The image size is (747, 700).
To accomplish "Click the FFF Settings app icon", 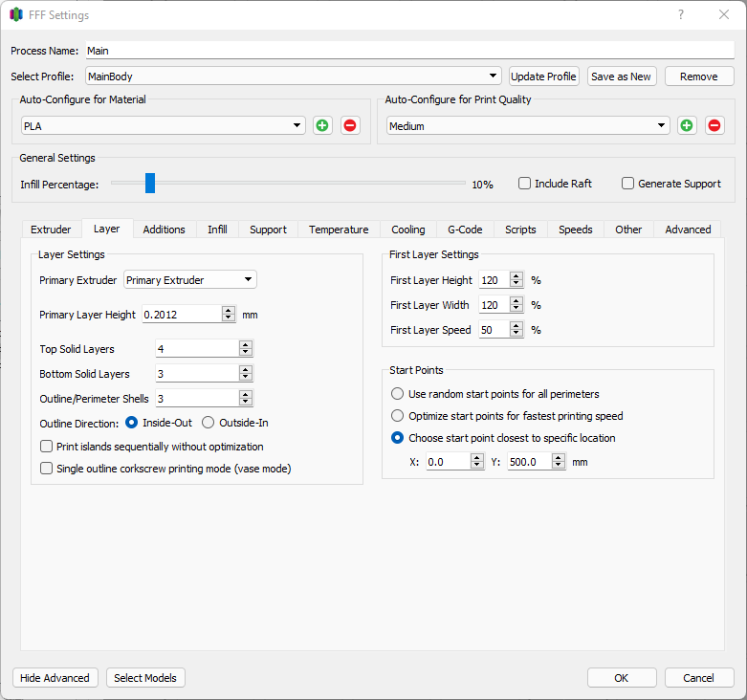I will point(16,14).
